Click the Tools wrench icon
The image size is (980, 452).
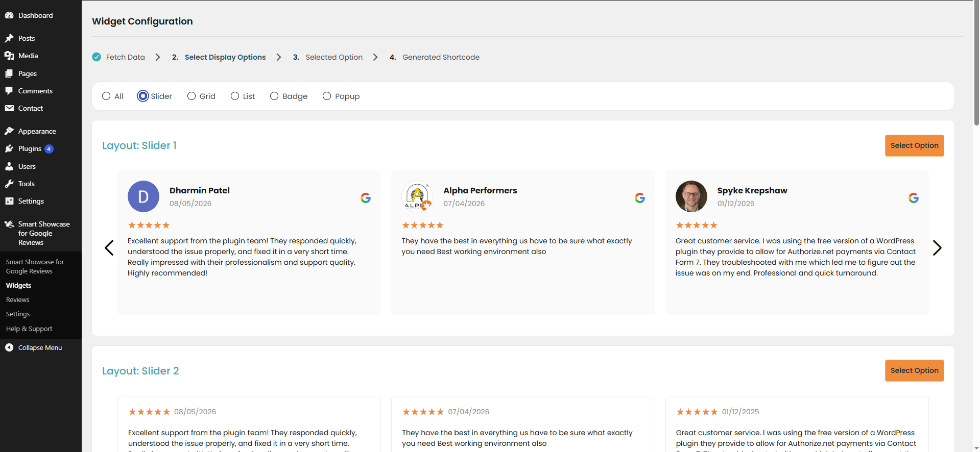pos(9,184)
